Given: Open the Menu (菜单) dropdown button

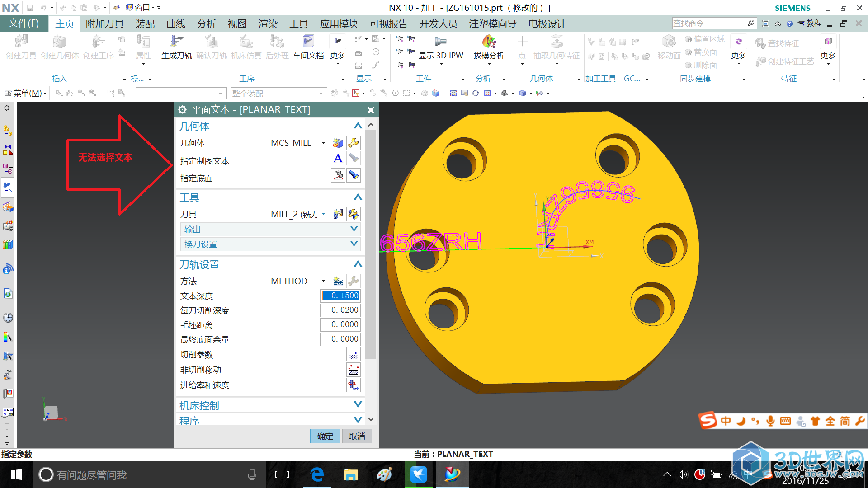Looking at the screenshot, I should pyautogui.click(x=25, y=93).
